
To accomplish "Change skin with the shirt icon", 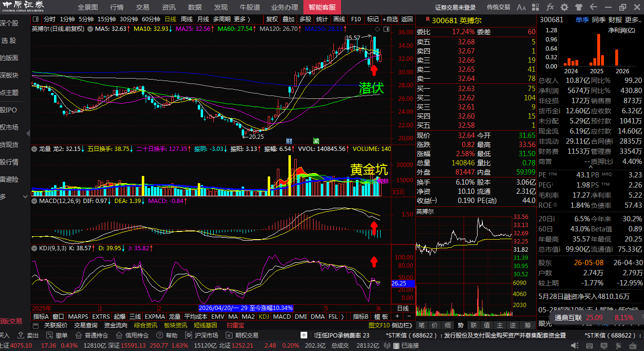I will click(x=579, y=7).
